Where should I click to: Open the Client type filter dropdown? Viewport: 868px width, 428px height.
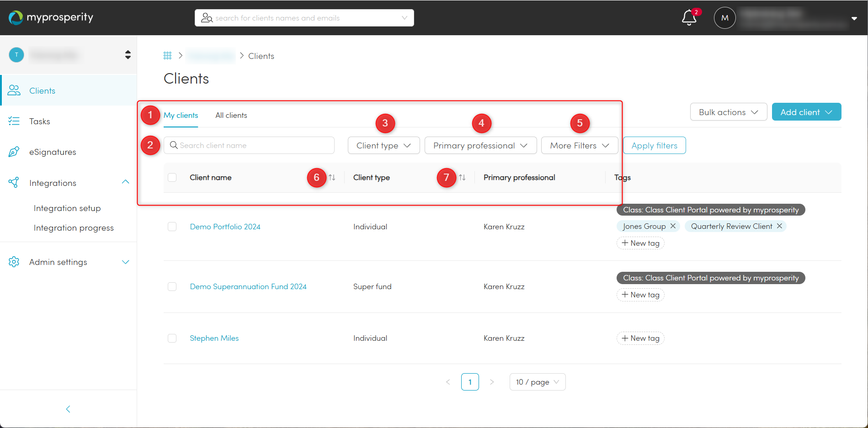383,145
